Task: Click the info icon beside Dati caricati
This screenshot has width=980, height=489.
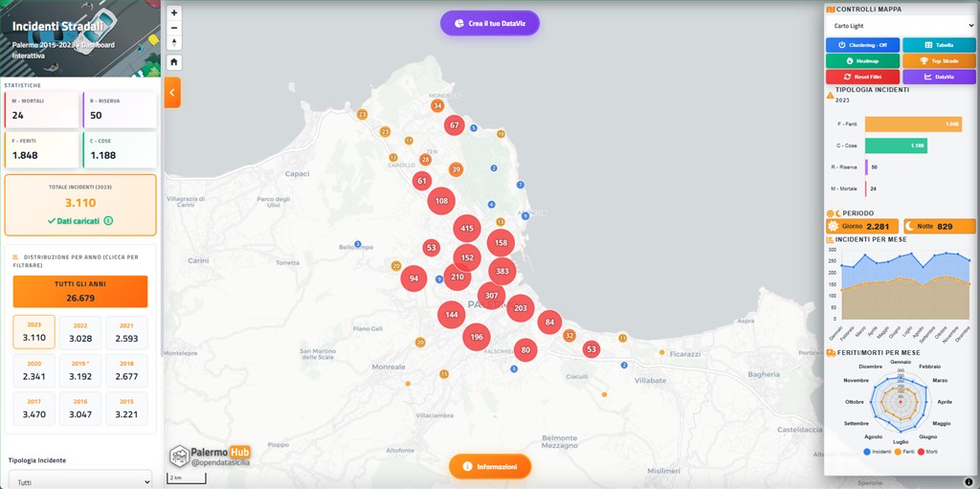Action: (108, 221)
